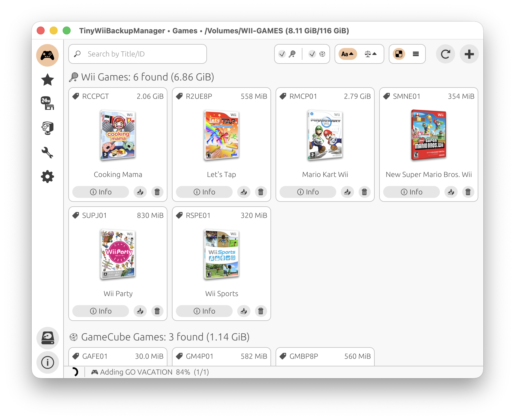Click the refresh games button
The image size is (515, 420).
click(446, 54)
